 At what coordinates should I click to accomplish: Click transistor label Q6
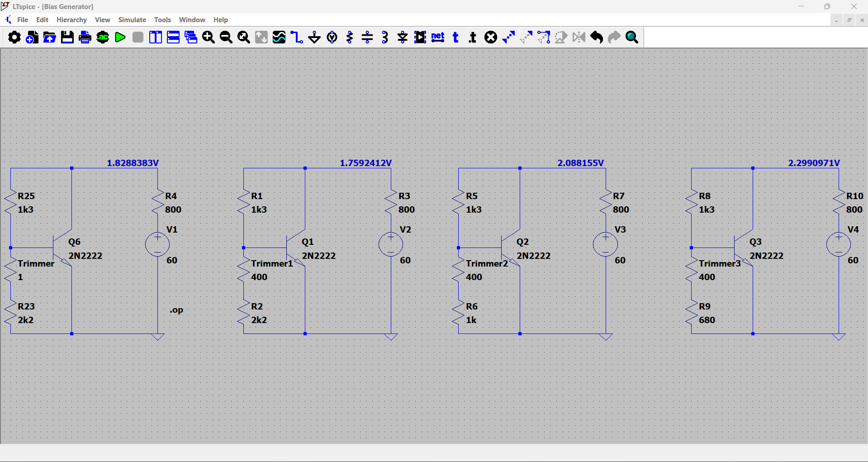74,242
